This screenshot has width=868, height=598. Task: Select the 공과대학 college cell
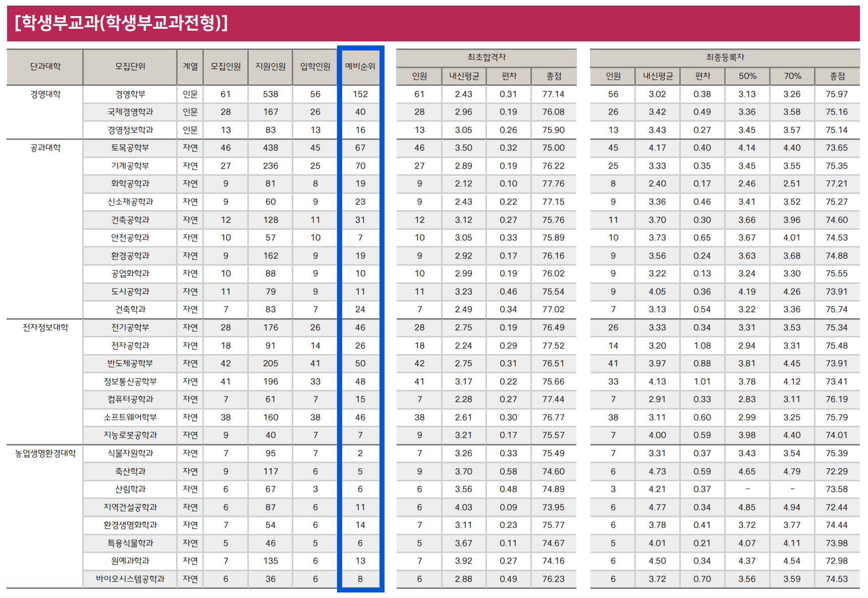tap(45, 148)
